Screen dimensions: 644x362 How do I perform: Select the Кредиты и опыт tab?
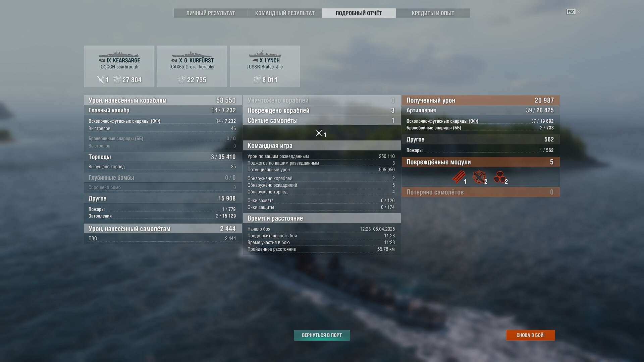(x=433, y=13)
